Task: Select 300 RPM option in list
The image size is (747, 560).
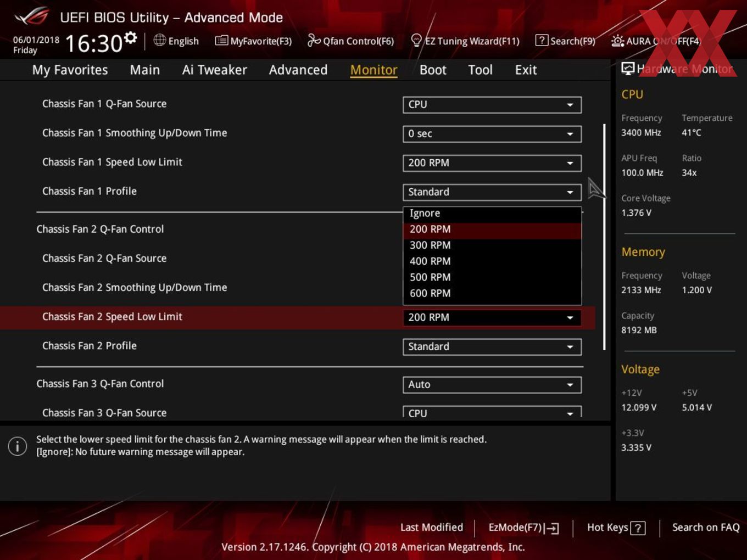Action: pos(492,245)
